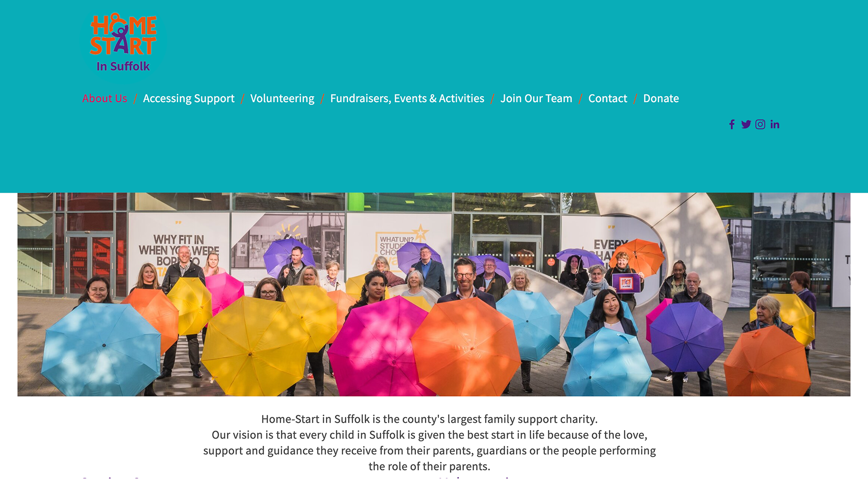Click the vision statement paragraph text
Screen dimensions: 868x488
(x=429, y=450)
